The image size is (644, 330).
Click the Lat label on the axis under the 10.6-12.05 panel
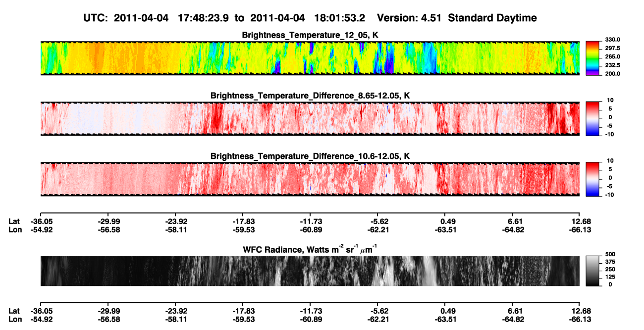point(14,221)
